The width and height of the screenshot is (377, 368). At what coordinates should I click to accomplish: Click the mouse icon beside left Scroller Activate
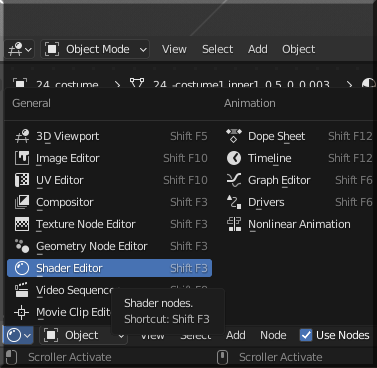point(12,357)
